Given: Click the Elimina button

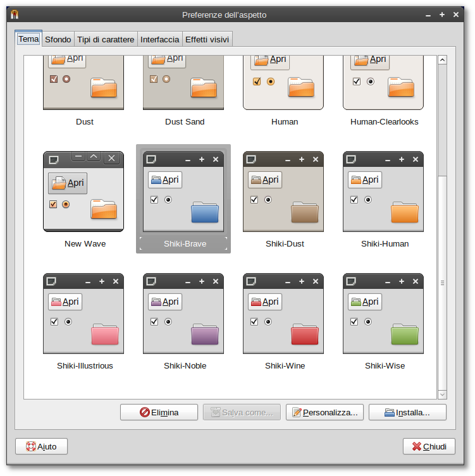Looking at the screenshot, I should (x=159, y=412).
